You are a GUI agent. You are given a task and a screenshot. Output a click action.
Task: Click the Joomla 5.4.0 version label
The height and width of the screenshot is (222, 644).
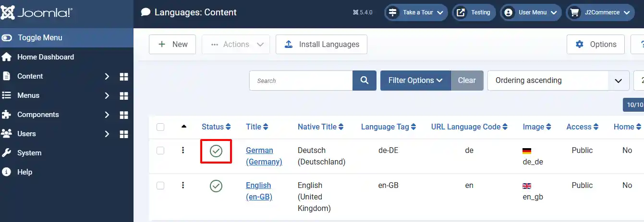[x=363, y=12]
